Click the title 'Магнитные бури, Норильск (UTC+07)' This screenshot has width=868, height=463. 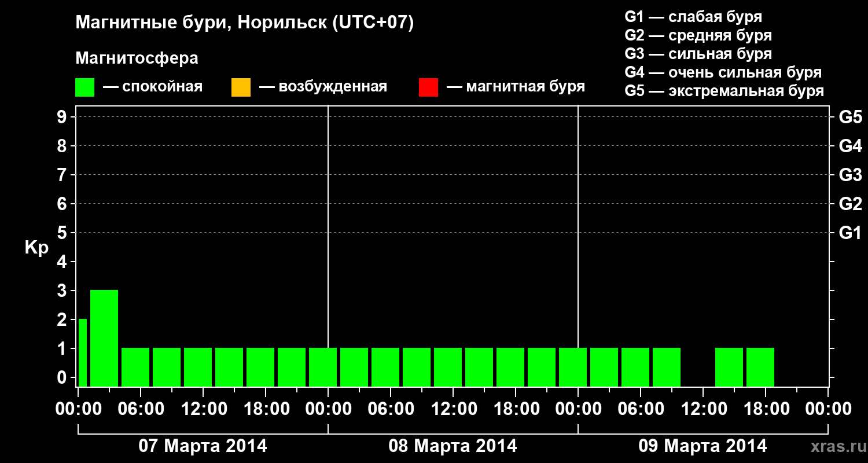point(245,24)
